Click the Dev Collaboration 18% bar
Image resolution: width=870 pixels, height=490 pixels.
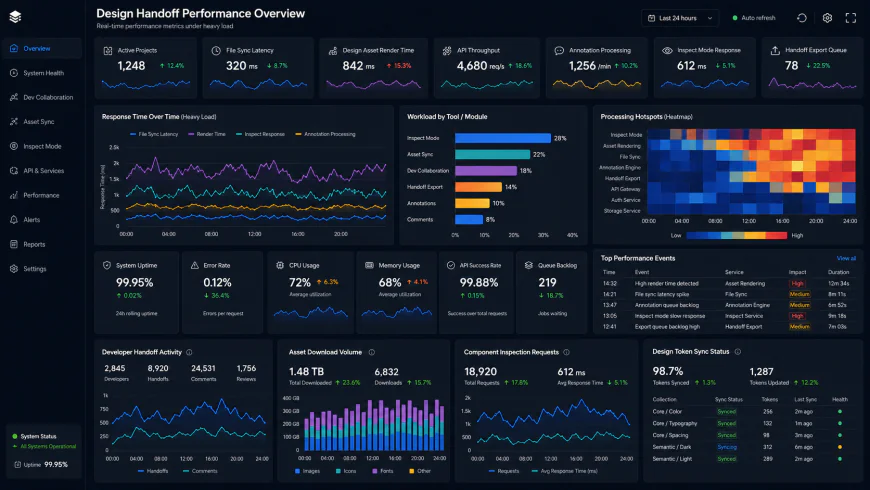tap(486, 171)
